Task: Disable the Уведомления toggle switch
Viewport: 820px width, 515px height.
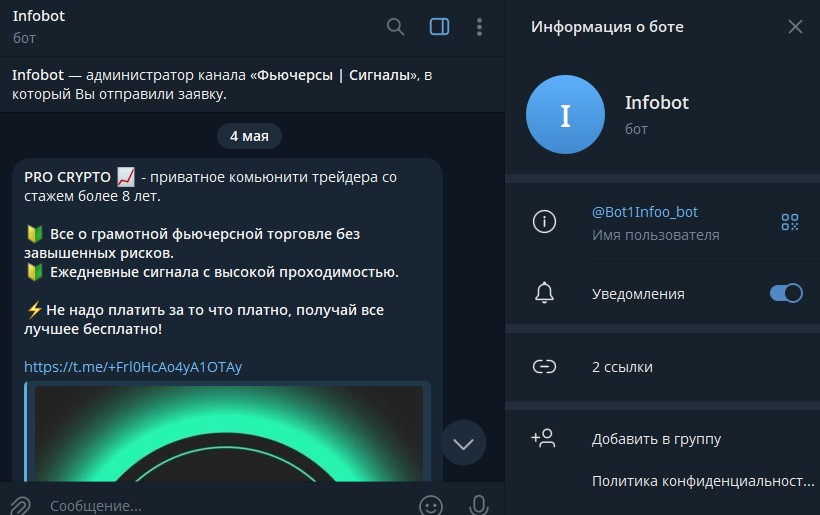Action: pyautogui.click(x=785, y=293)
